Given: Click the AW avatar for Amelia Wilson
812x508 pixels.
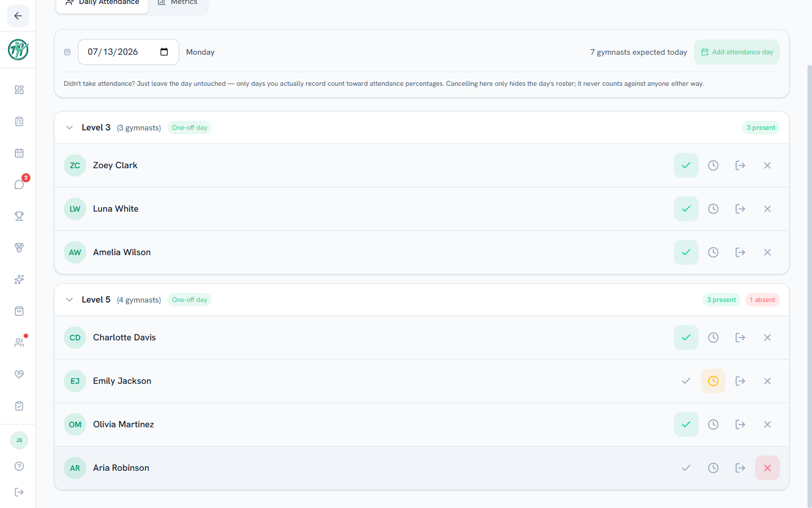Looking at the screenshot, I should click(75, 252).
